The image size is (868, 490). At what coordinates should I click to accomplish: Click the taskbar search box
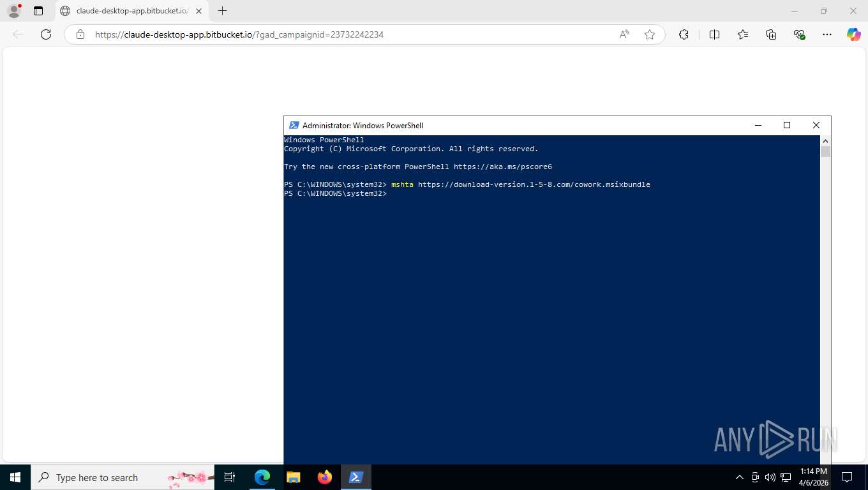123,477
